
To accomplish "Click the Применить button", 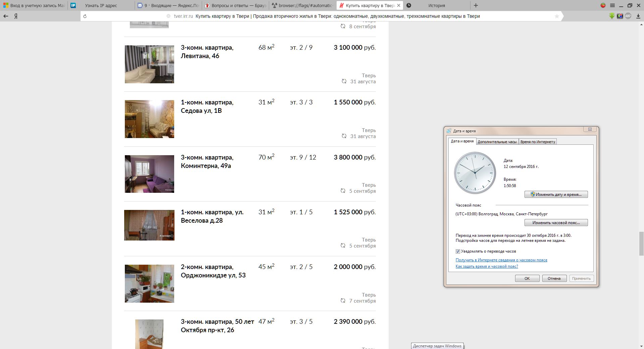I will (x=582, y=278).
